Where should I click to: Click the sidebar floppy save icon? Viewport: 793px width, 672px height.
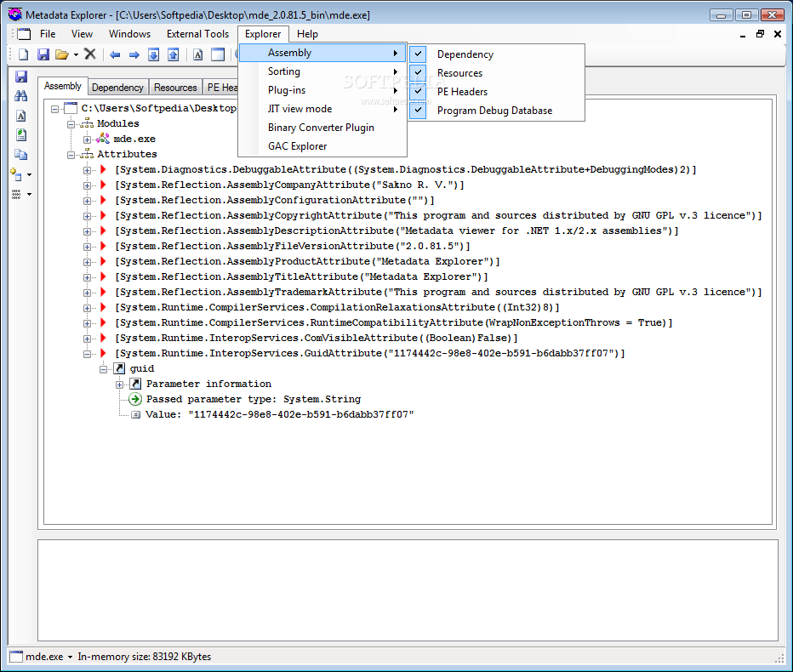[x=21, y=77]
